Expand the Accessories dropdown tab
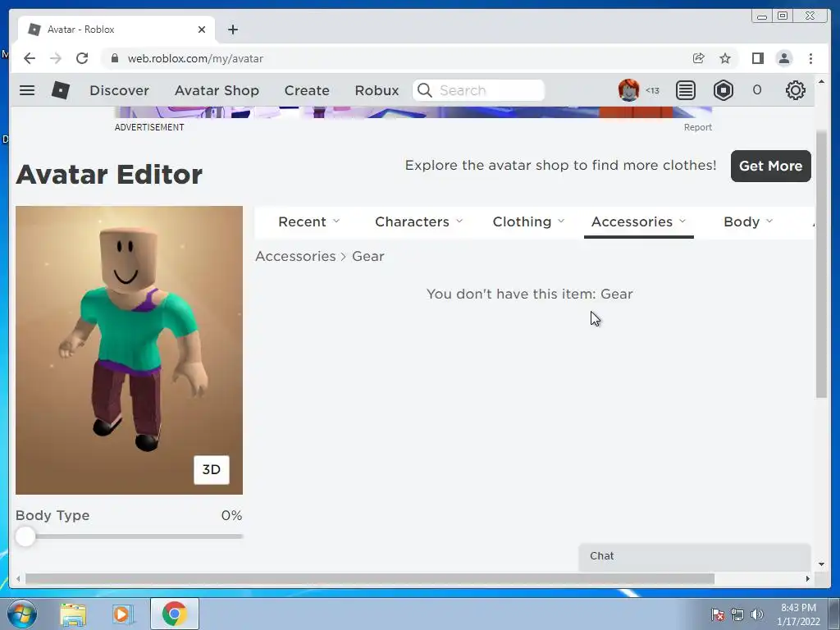The height and width of the screenshot is (630, 840). pyautogui.click(x=638, y=221)
